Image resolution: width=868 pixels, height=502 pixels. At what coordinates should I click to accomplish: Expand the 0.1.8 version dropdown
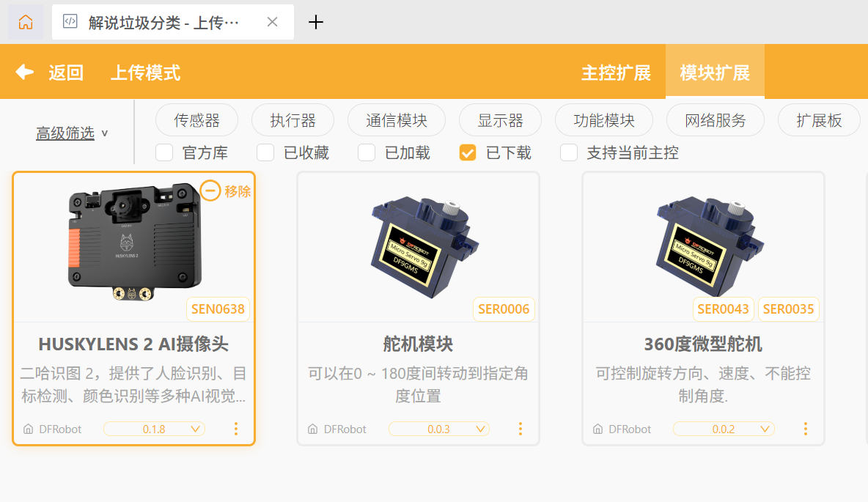[x=154, y=429]
